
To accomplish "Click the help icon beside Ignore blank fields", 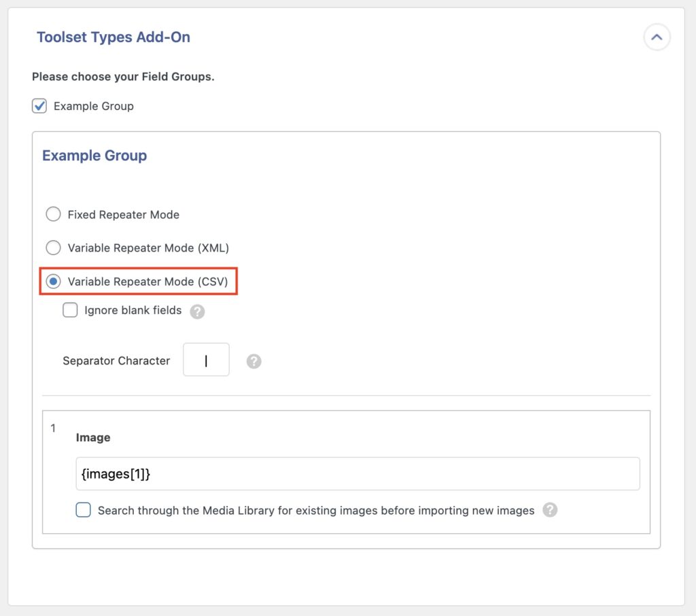I will pyautogui.click(x=198, y=310).
